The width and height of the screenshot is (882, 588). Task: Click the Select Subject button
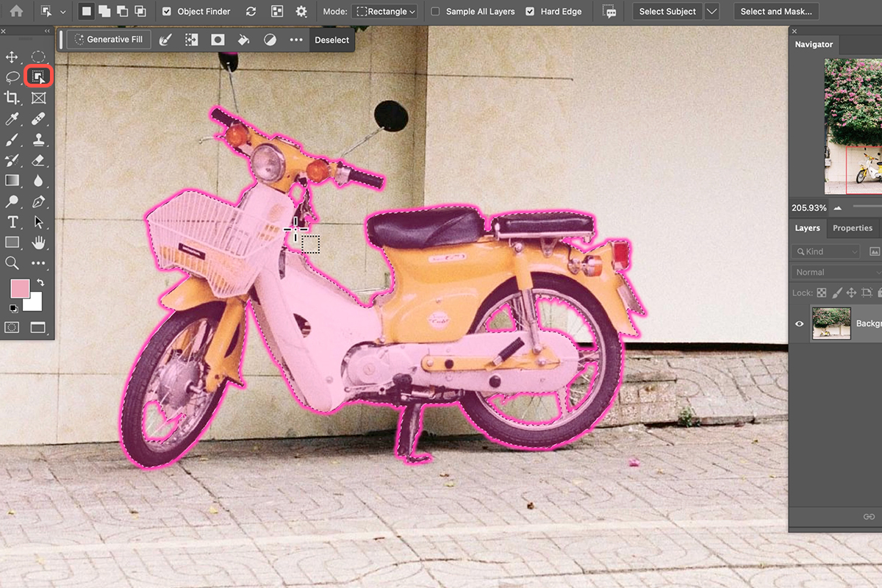click(x=667, y=12)
